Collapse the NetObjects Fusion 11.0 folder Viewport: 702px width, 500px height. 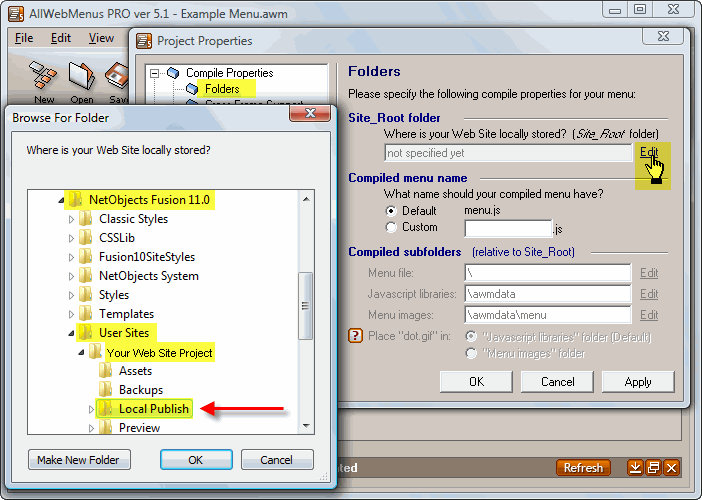pyautogui.click(x=61, y=201)
